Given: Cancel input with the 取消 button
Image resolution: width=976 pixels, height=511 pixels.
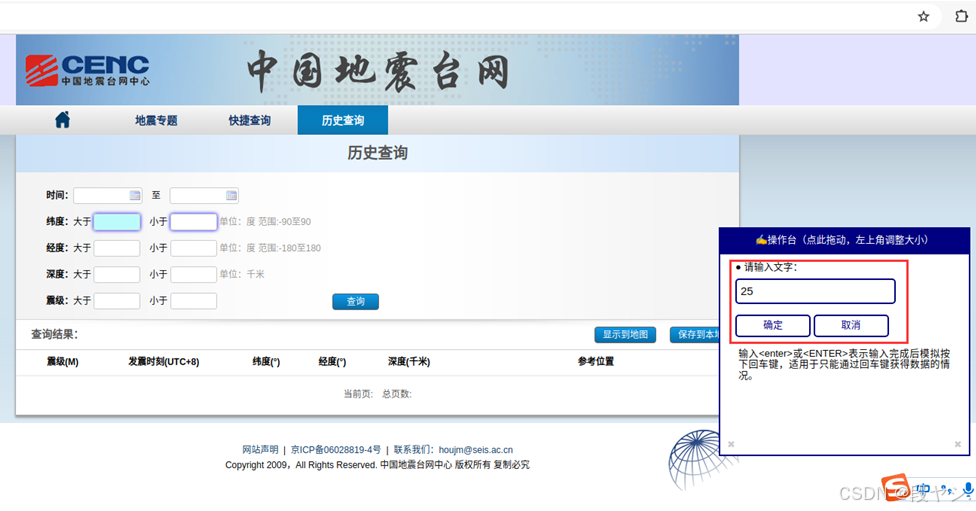Looking at the screenshot, I should [x=851, y=325].
